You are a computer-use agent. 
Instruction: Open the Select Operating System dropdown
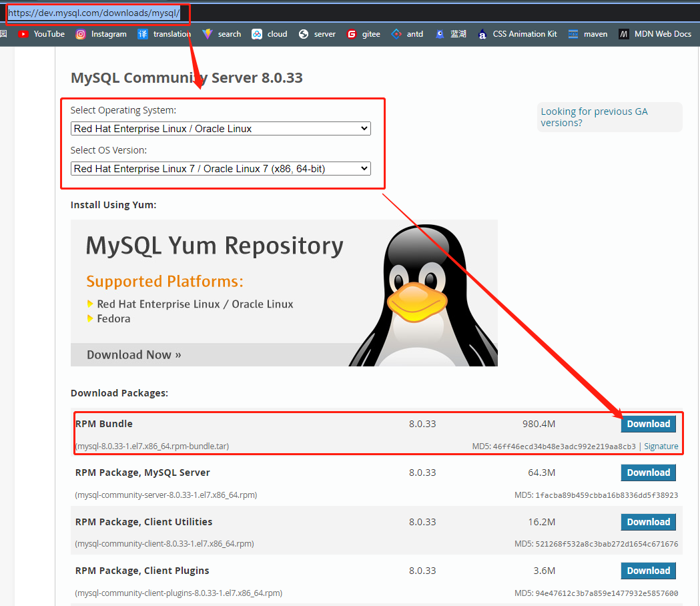click(220, 129)
